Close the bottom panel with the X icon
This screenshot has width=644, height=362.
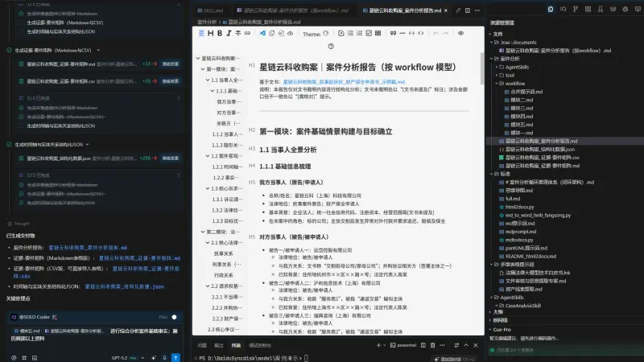point(476,345)
